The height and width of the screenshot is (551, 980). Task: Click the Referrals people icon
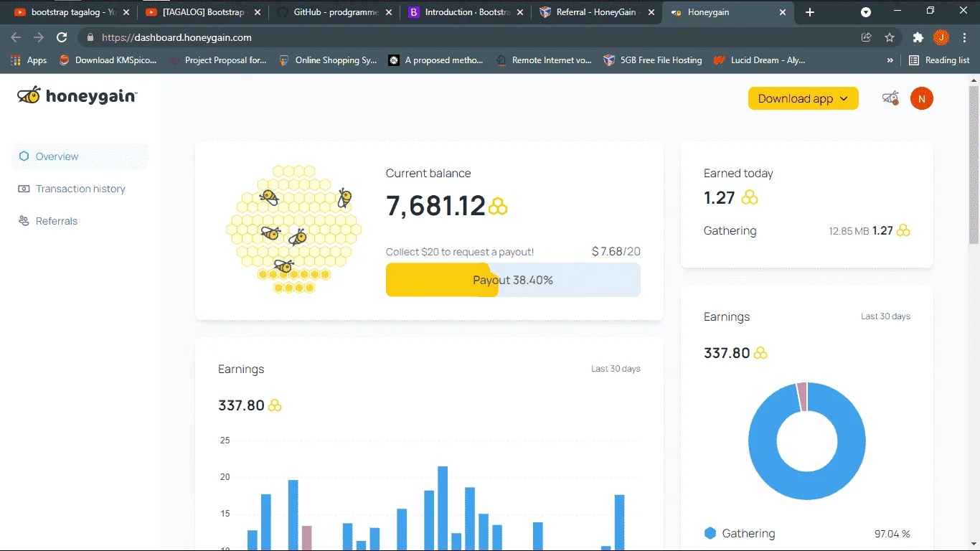click(x=24, y=221)
